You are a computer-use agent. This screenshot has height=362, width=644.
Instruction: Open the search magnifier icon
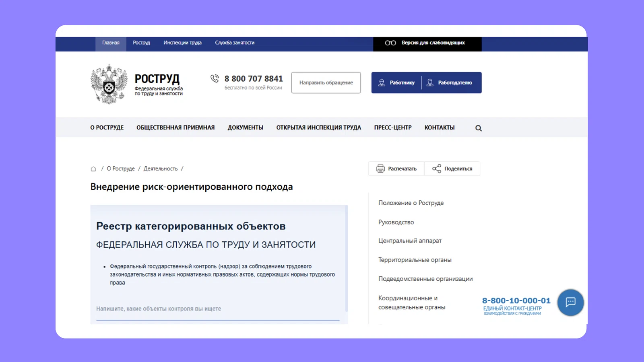click(x=479, y=128)
